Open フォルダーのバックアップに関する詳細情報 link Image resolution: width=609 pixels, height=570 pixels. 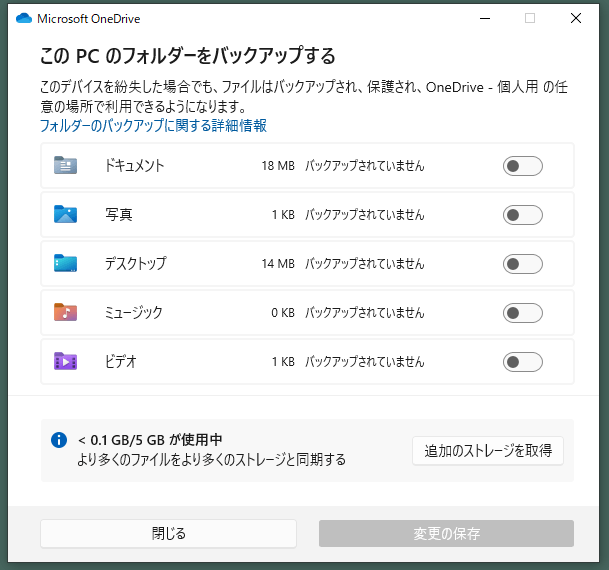[x=153, y=125]
